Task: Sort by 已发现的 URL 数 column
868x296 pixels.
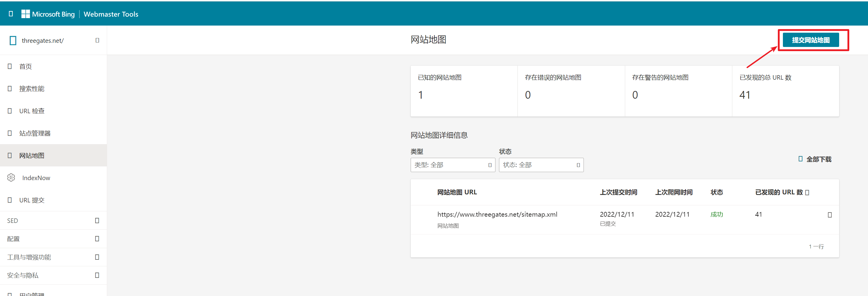Action: tap(779, 192)
